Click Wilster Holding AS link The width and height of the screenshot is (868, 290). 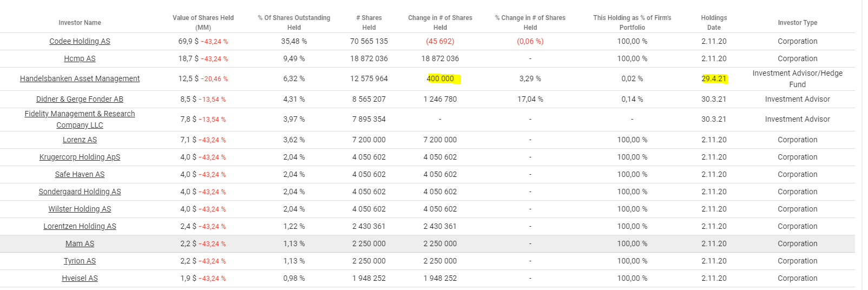coord(80,209)
